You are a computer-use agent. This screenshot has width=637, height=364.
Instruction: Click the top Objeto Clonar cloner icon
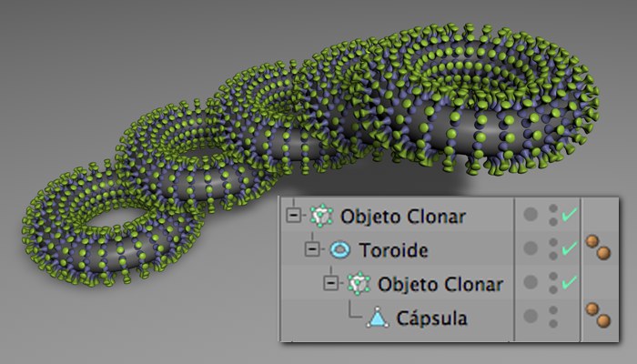pos(321,216)
